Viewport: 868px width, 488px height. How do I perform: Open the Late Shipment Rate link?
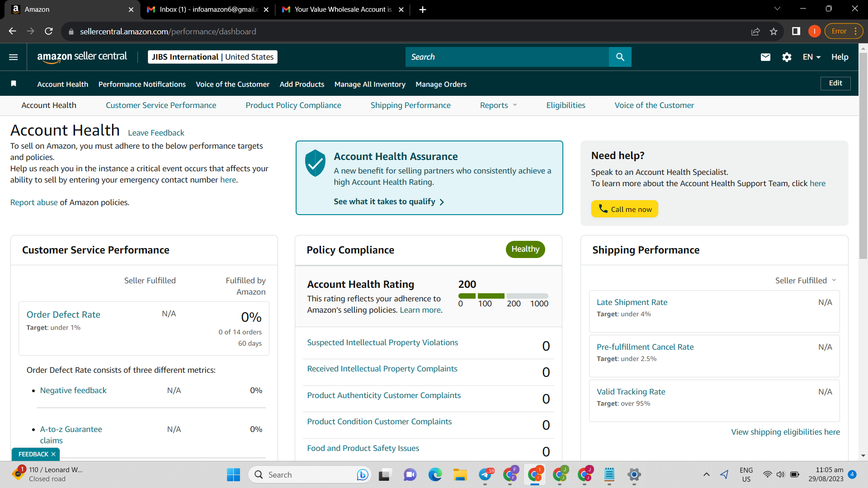(x=632, y=302)
